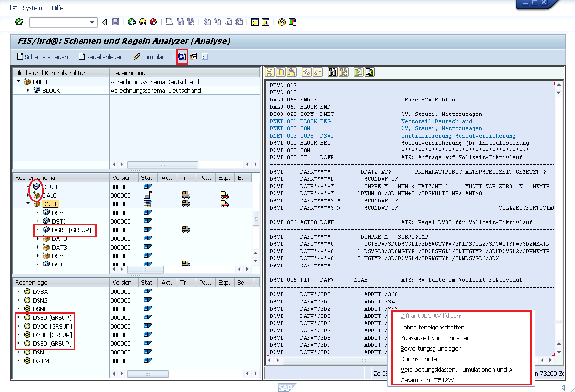Click the Paste icon in editor toolbar
This screenshot has width=575, height=392.
pyautogui.click(x=292, y=72)
